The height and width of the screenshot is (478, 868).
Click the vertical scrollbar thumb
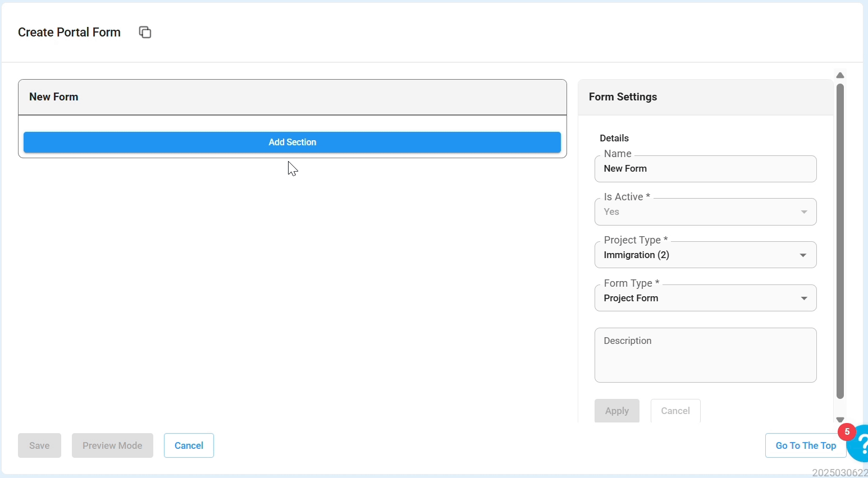pyautogui.click(x=840, y=241)
